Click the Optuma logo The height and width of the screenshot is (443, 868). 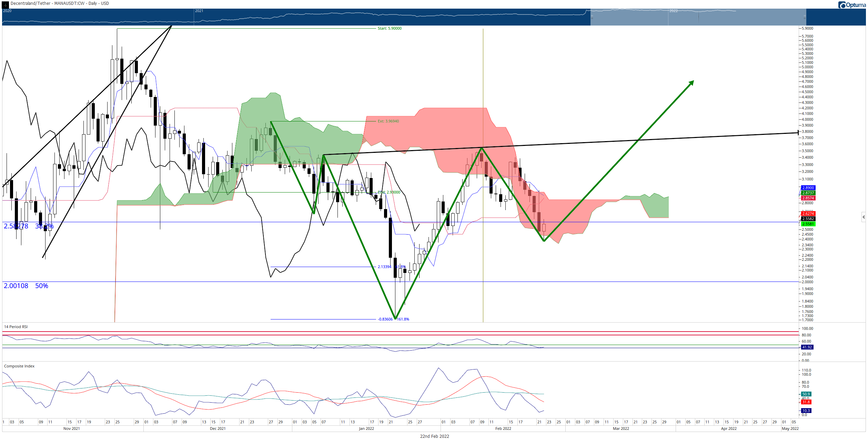pos(851,5)
